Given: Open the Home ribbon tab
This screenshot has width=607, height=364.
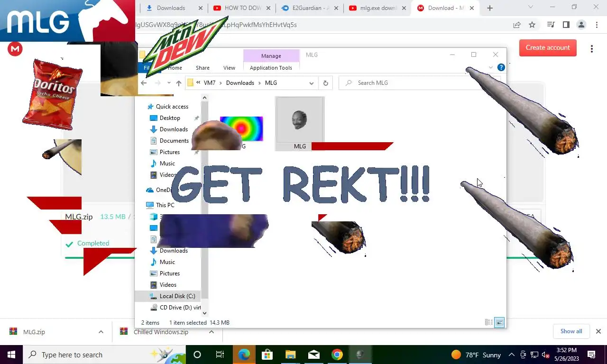Looking at the screenshot, I should pyautogui.click(x=175, y=68).
